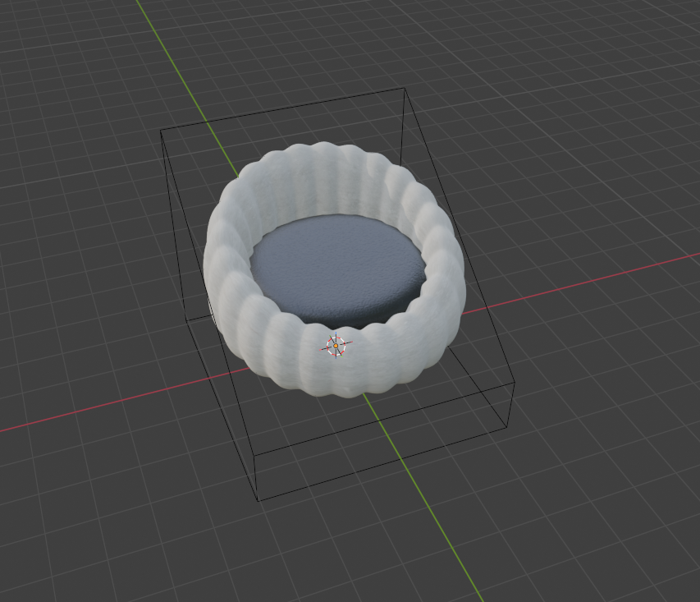Click the bounding box bottom front corner
Screen dimensions: 700x602
tap(259, 500)
